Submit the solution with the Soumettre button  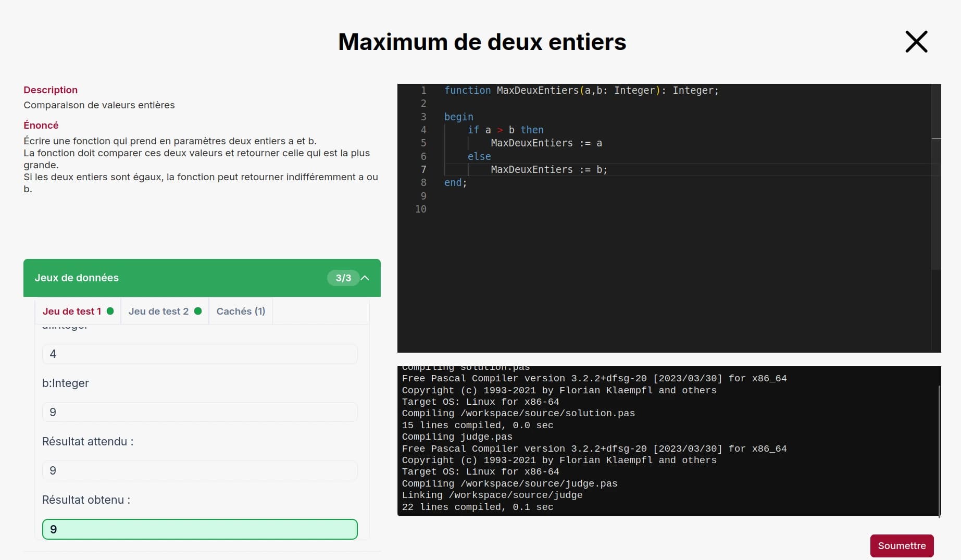coord(902,545)
